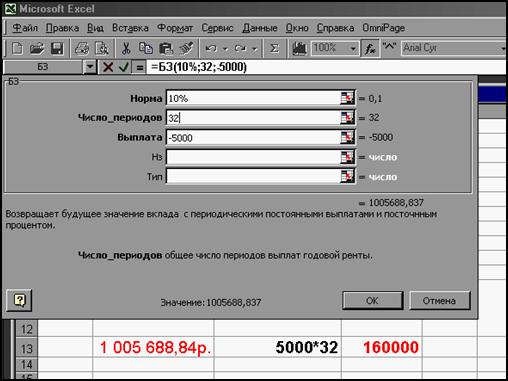Image resolution: width=508 pixels, height=381 pixels.
Task: Select row header 12
Action: 27,329
